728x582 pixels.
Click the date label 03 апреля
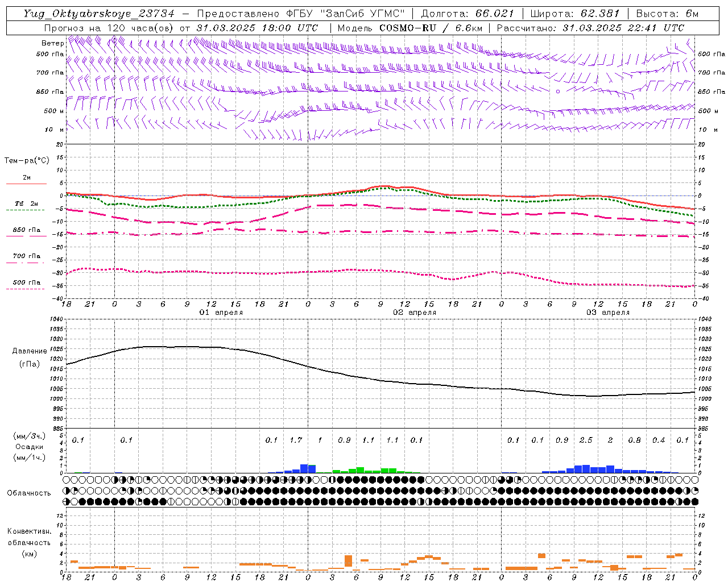pyautogui.click(x=608, y=313)
